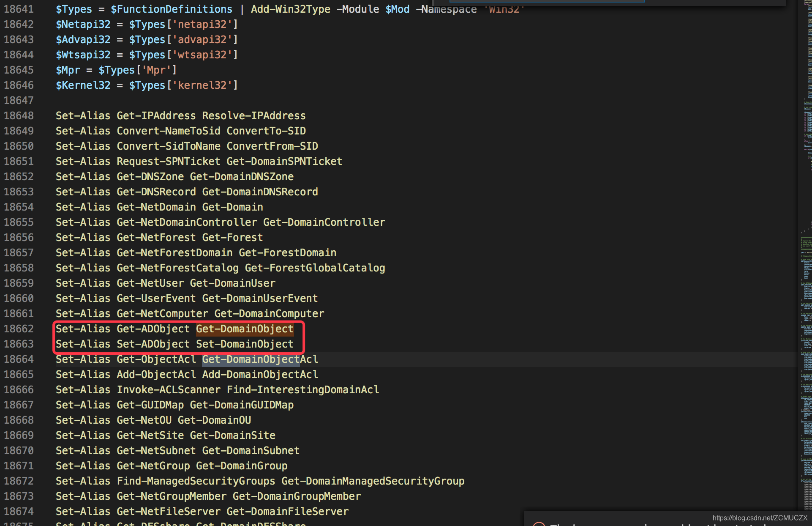Click Find-InterestingDomainAcl on line 18666

point(302,389)
